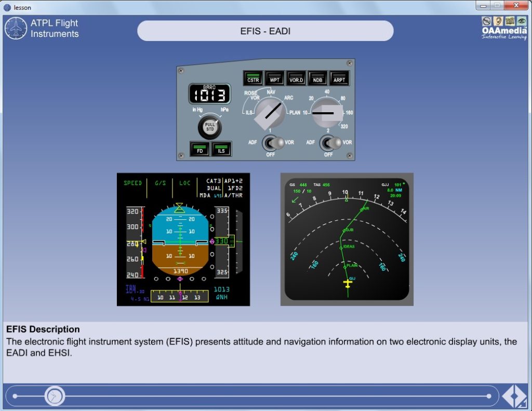
Task: Click the eye icon in the header
Action: (x=522, y=21)
